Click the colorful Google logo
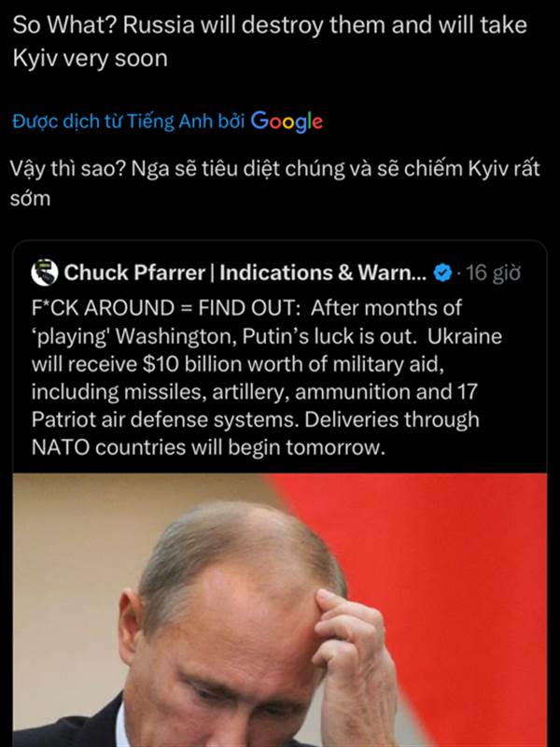 [287, 121]
